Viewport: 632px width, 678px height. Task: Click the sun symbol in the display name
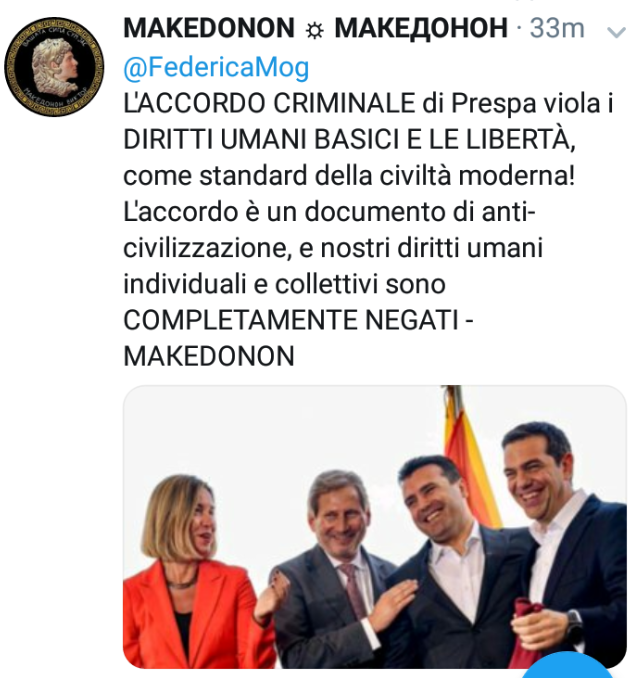coord(314,30)
